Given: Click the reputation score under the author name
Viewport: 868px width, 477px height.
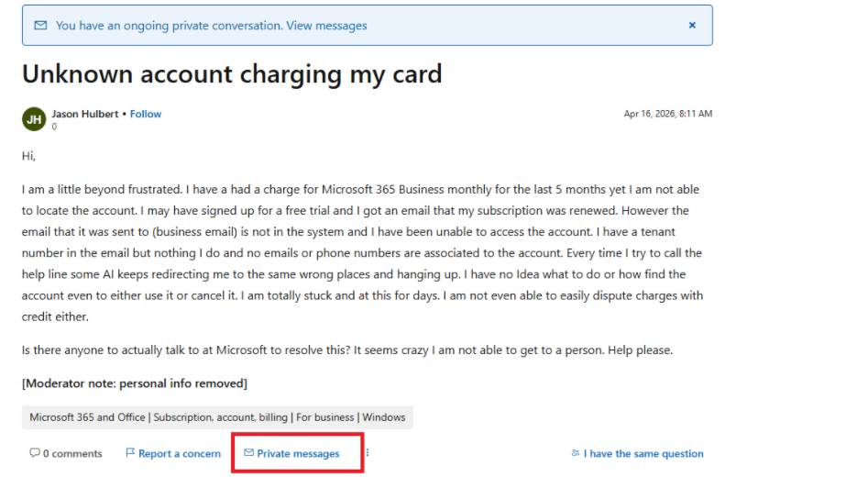Looking at the screenshot, I should [54, 127].
